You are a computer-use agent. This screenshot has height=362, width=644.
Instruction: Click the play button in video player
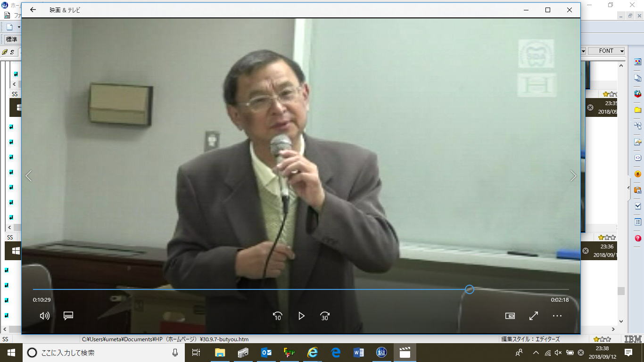[301, 316]
